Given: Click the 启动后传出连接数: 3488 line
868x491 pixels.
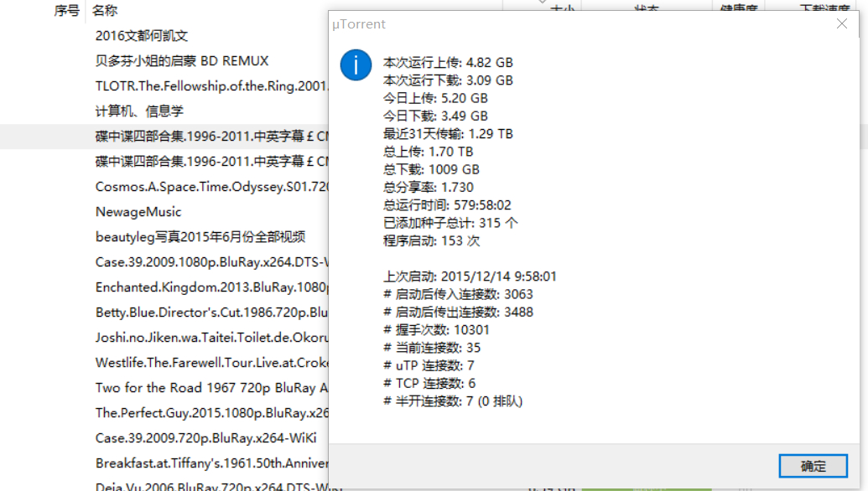Looking at the screenshot, I should 459,313.
